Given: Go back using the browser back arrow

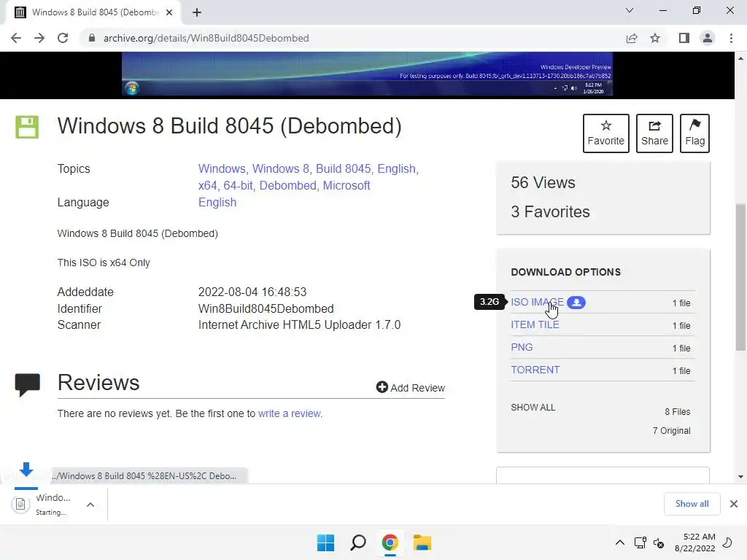Looking at the screenshot, I should pos(16,38).
